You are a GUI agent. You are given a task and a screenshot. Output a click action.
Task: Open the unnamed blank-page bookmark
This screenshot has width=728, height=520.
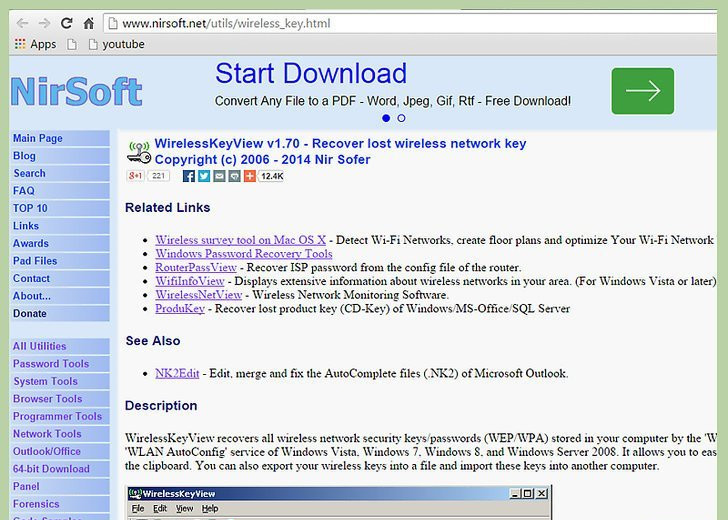[72, 44]
